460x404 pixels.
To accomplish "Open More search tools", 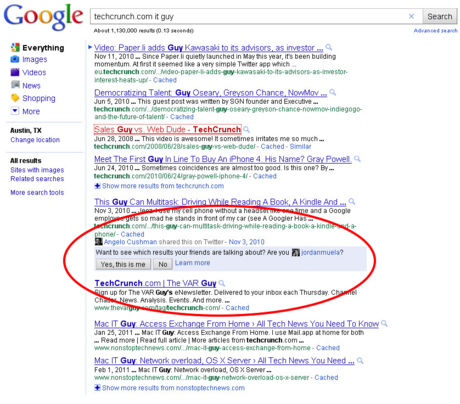I will click(x=37, y=192).
